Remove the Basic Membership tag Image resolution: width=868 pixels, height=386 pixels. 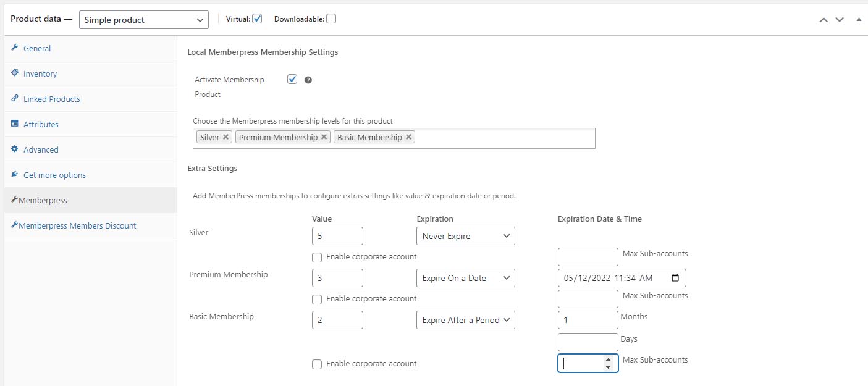tap(408, 137)
